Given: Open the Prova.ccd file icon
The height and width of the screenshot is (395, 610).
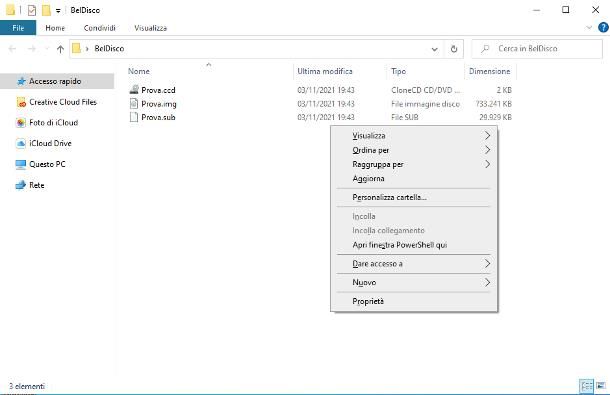Looking at the screenshot, I should coord(134,90).
